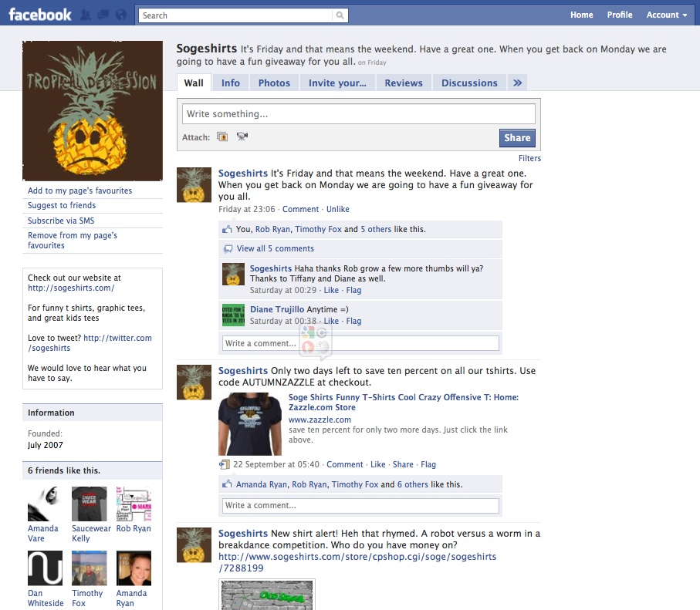Click the Write something status field
This screenshot has height=610, width=700.
(358, 114)
